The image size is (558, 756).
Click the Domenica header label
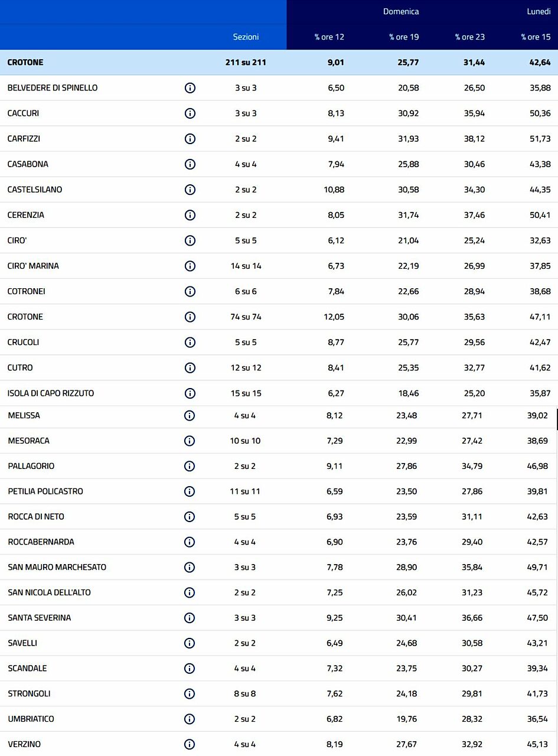(401, 11)
